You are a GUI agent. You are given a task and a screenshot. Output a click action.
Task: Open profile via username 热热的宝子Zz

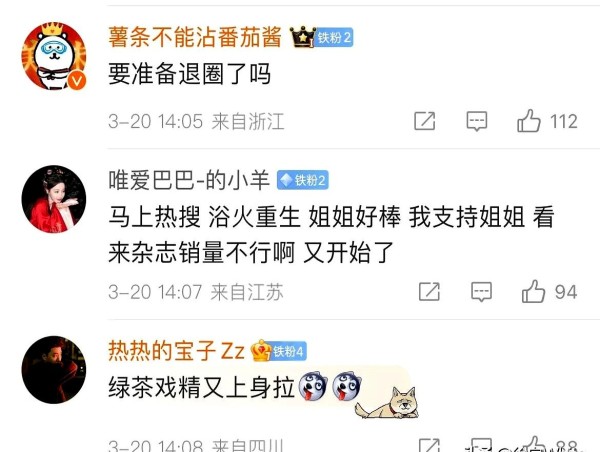tap(176, 351)
